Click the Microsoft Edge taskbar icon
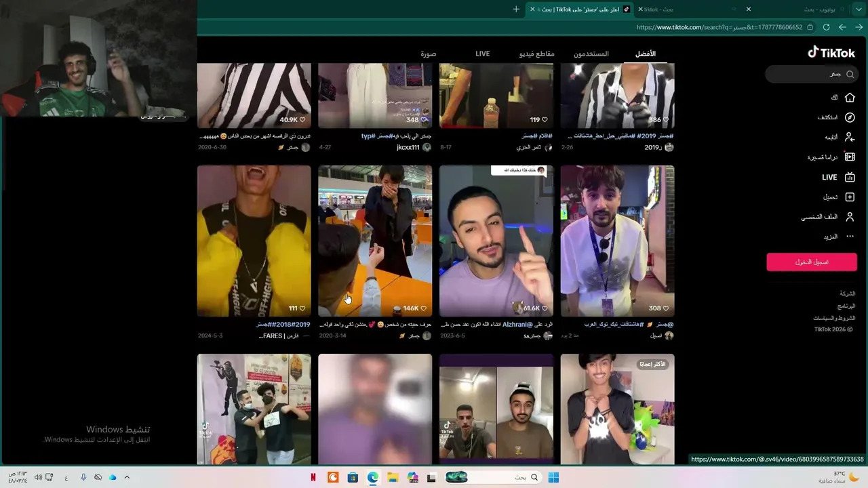 [372, 477]
